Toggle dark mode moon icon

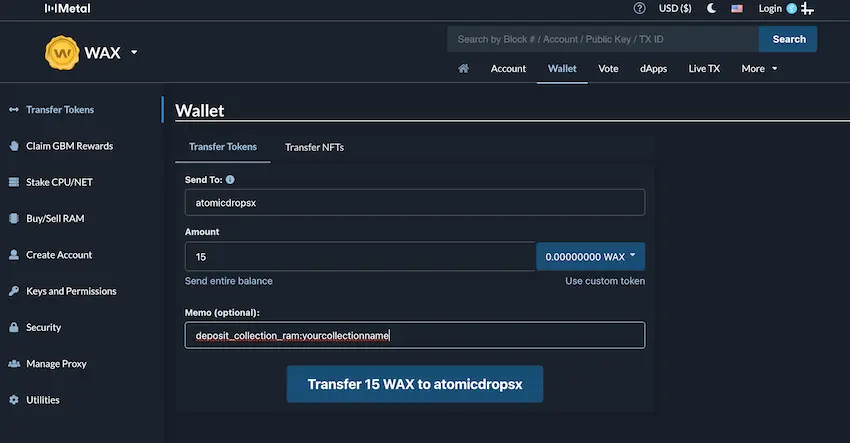711,8
